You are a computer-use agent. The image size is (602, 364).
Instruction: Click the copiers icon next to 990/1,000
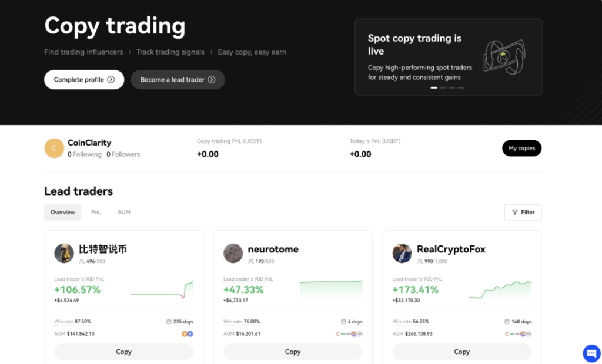[419, 261]
